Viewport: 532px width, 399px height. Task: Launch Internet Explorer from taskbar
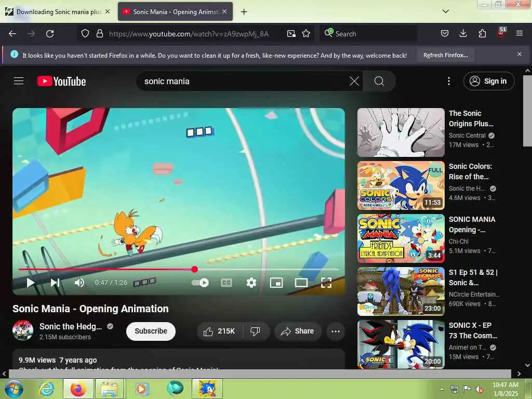coord(47,389)
